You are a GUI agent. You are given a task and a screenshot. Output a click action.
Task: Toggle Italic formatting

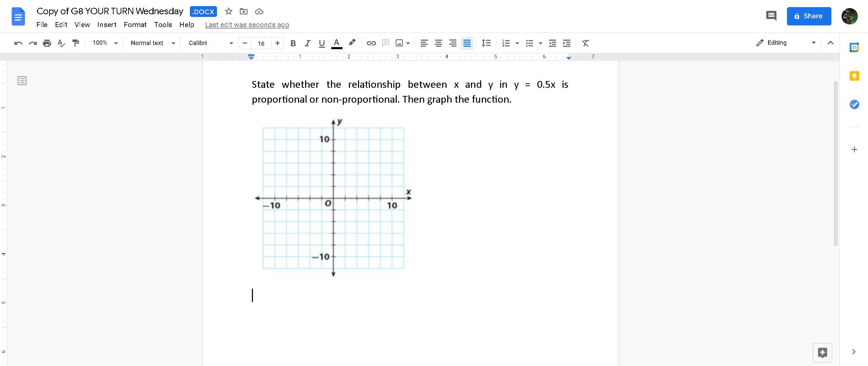308,43
